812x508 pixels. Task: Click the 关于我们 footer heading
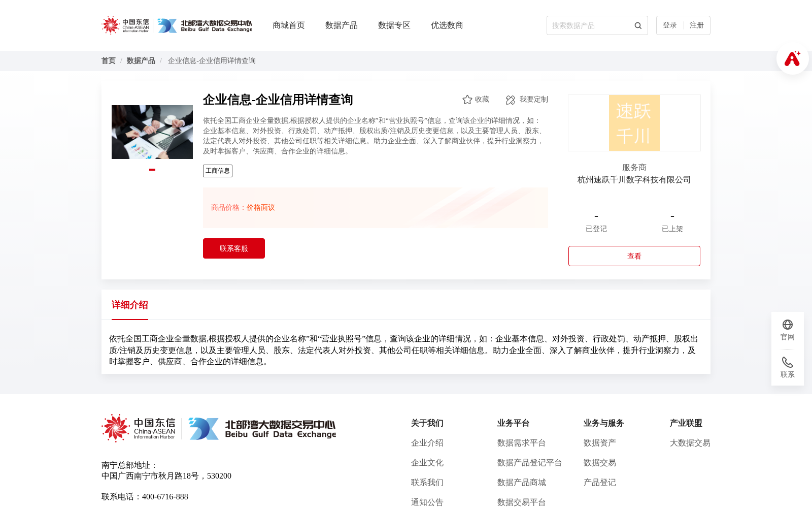point(427,423)
